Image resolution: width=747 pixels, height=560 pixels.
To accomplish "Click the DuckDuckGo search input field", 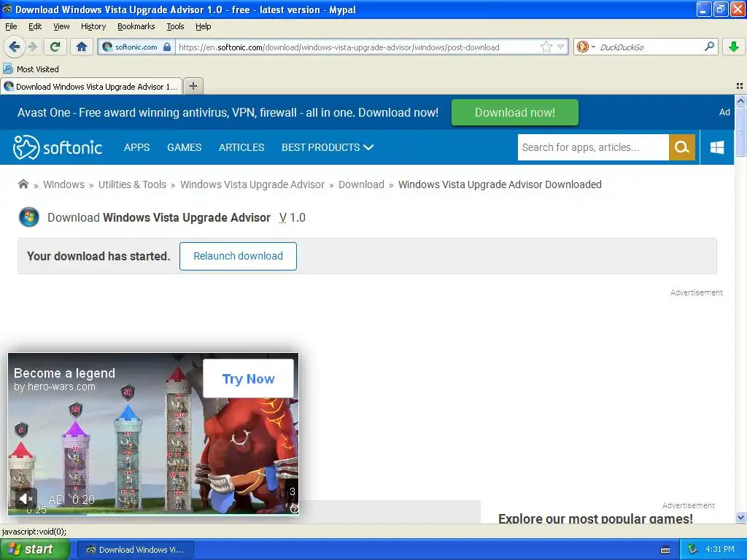I will click(x=650, y=47).
